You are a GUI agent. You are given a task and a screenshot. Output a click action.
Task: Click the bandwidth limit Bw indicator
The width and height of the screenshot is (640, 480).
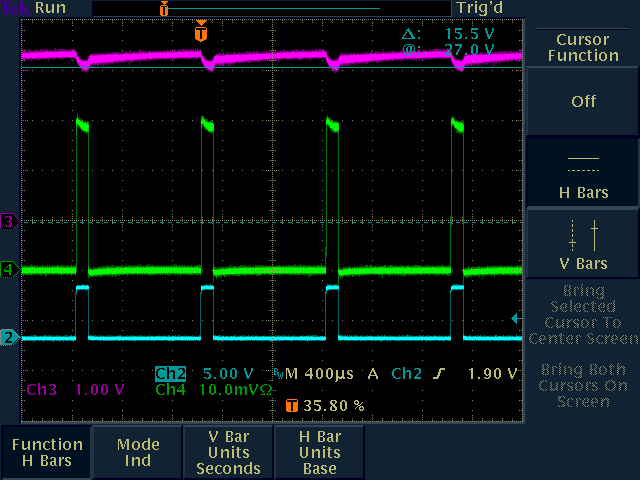click(x=278, y=374)
